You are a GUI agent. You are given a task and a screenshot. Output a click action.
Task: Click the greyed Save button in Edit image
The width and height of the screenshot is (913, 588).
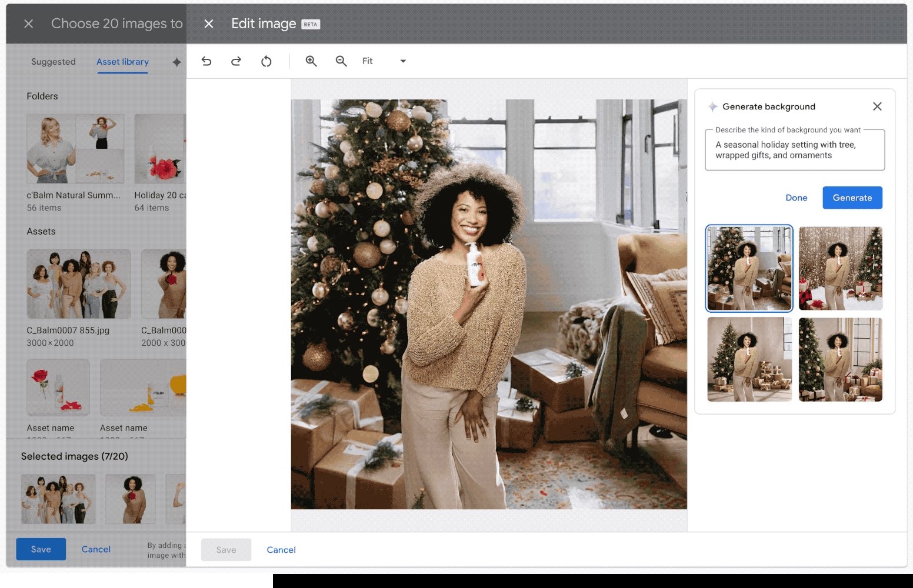pos(226,550)
